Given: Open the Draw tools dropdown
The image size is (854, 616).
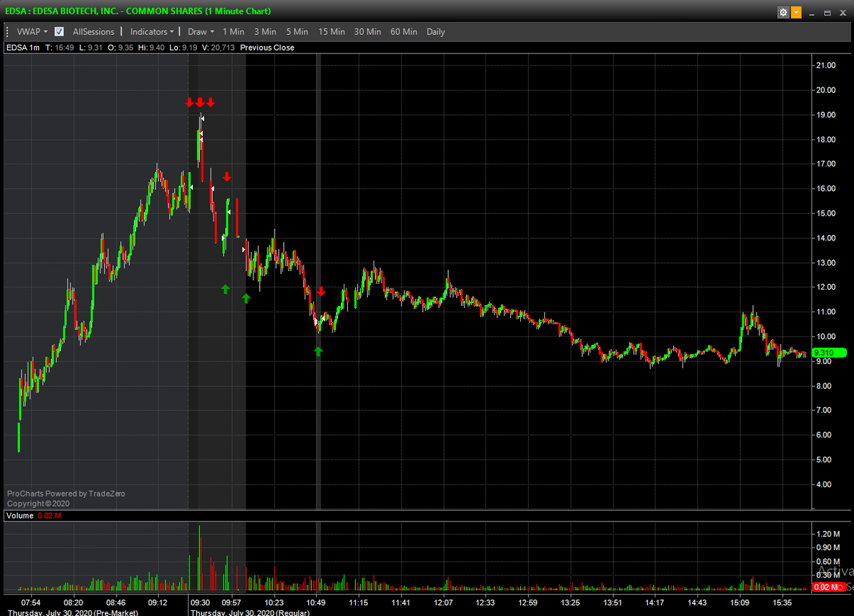Looking at the screenshot, I should point(201,31).
